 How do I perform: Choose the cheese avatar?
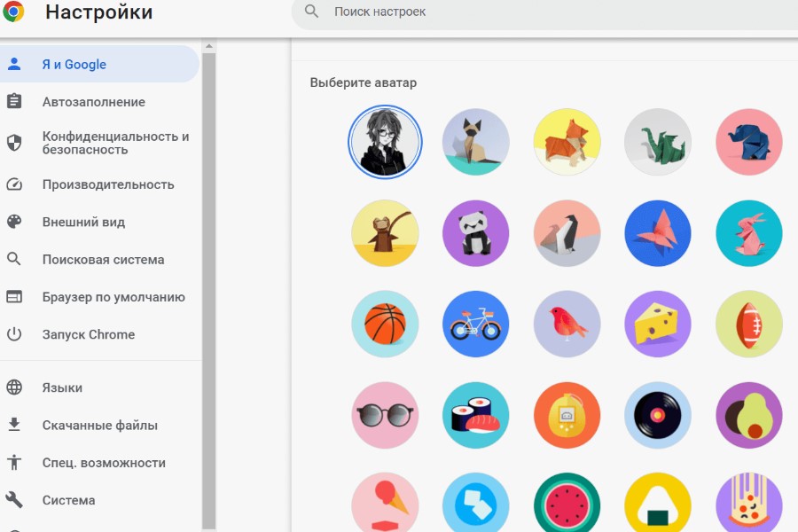pyautogui.click(x=658, y=324)
